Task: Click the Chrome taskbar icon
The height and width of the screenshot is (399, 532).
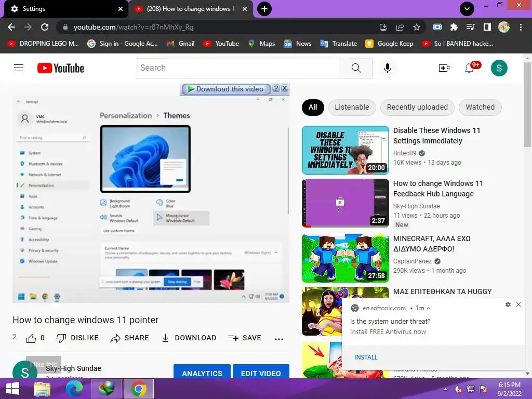Action: coord(138,389)
